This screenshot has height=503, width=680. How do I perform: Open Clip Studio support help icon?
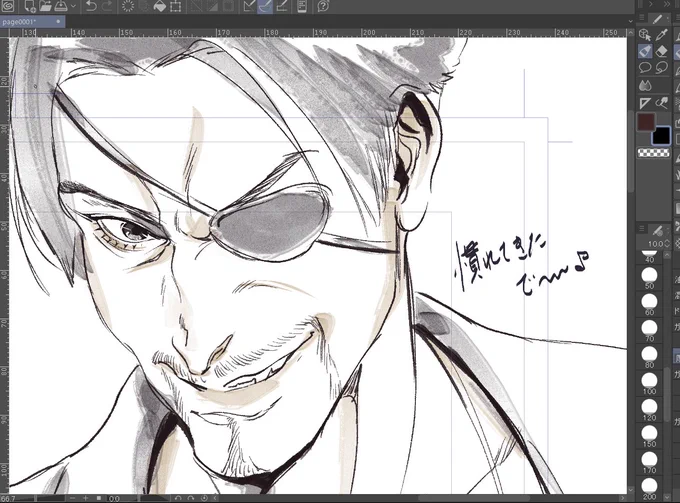click(x=323, y=6)
